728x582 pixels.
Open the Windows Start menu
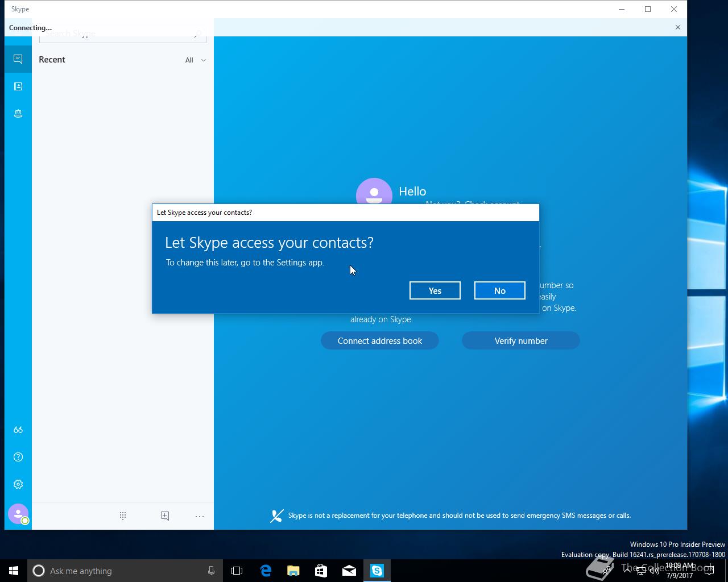tap(14, 571)
